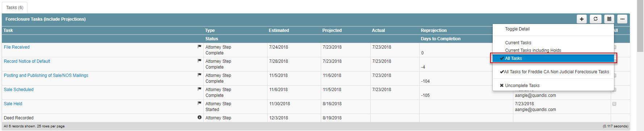
Task: Click the vertical page scrollbar
Action: tap(640, 65)
